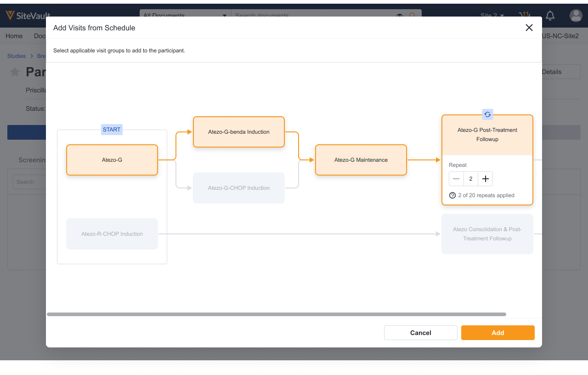Open the Home menu tab
The image size is (588, 375).
pyautogui.click(x=14, y=36)
